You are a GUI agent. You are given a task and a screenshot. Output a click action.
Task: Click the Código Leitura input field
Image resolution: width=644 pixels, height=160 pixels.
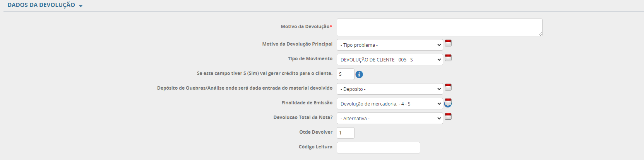[378, 148]
